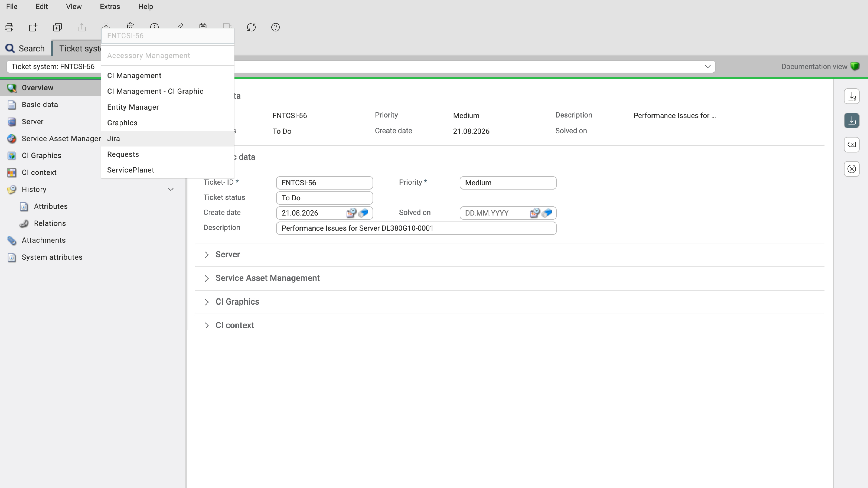Open the Edit menu
868x488 pixels.
click(42, 7)
